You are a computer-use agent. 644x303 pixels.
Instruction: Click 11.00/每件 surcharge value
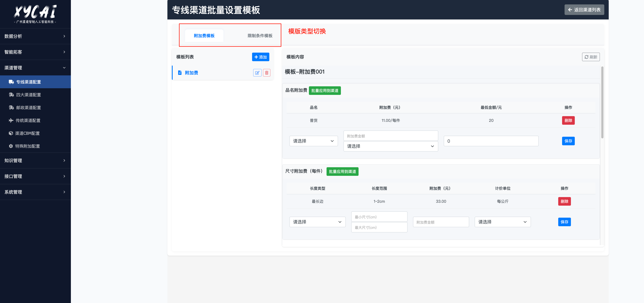(x=391, y=120)
